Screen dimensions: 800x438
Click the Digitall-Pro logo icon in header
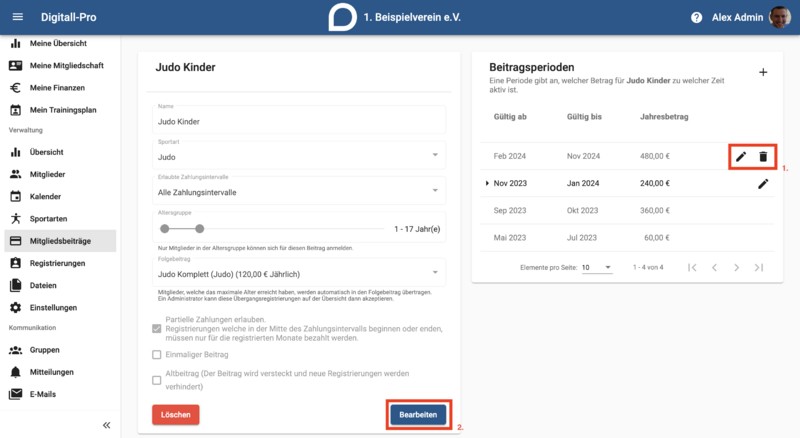(342, 17)
